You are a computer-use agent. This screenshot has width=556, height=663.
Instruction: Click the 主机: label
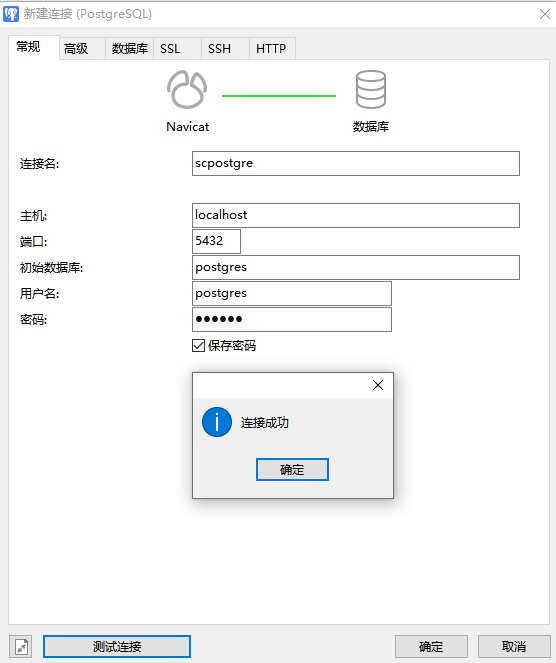33,216
